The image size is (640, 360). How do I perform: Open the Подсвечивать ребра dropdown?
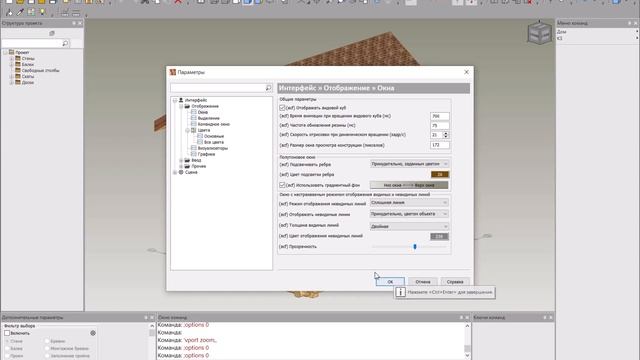(409, 164)
